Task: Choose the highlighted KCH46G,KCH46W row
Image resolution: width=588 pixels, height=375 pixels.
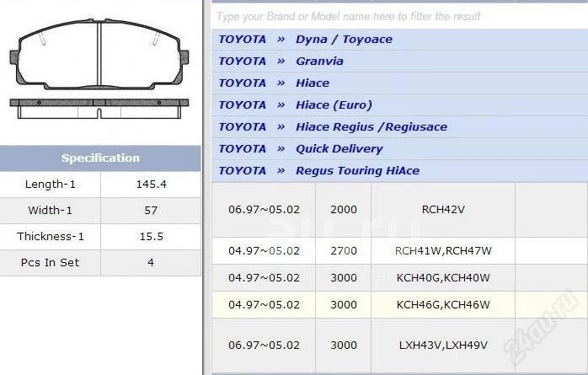Action: [x=442, y=305]
